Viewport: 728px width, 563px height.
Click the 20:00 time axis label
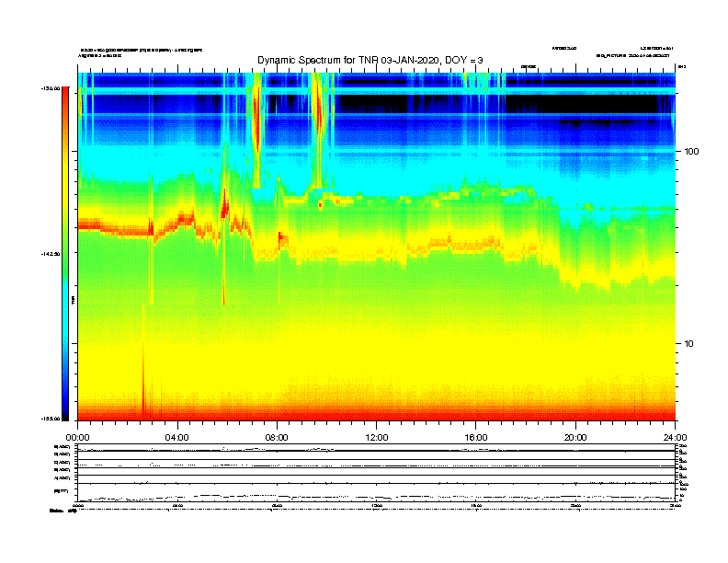[x=575, y=438]
